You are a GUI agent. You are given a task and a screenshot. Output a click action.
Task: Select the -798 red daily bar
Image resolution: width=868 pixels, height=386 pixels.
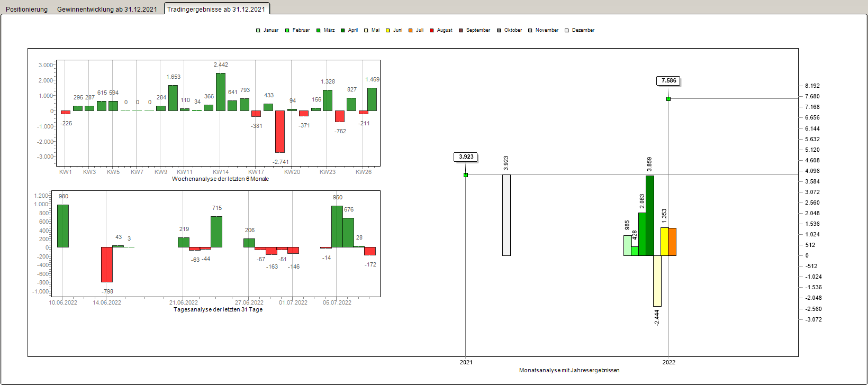[x=107, y=264]
